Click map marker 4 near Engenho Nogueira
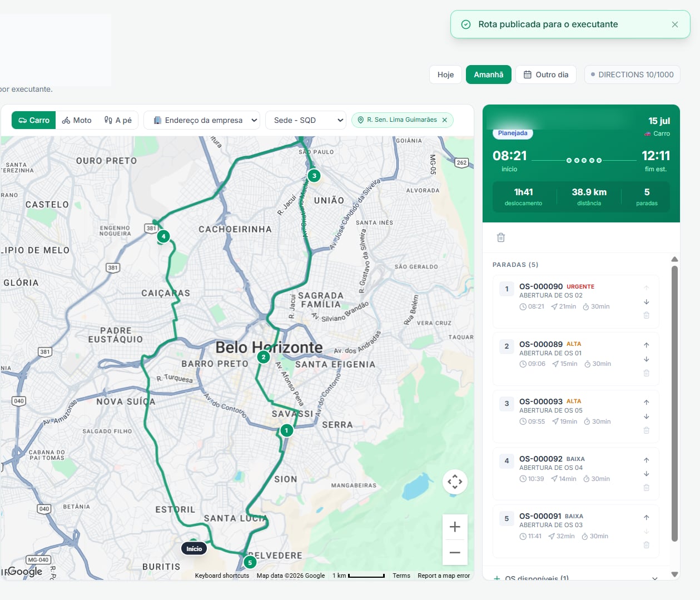The image size is (700, 600). tap(163, 236)
